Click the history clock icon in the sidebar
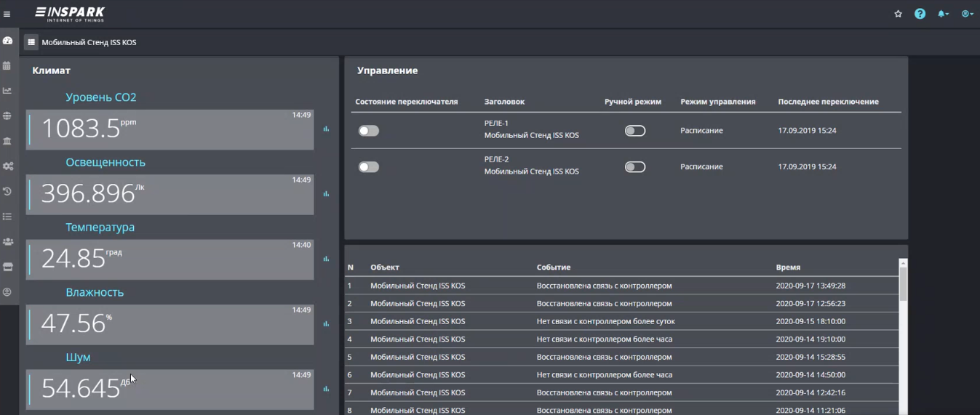 (7, 191)
